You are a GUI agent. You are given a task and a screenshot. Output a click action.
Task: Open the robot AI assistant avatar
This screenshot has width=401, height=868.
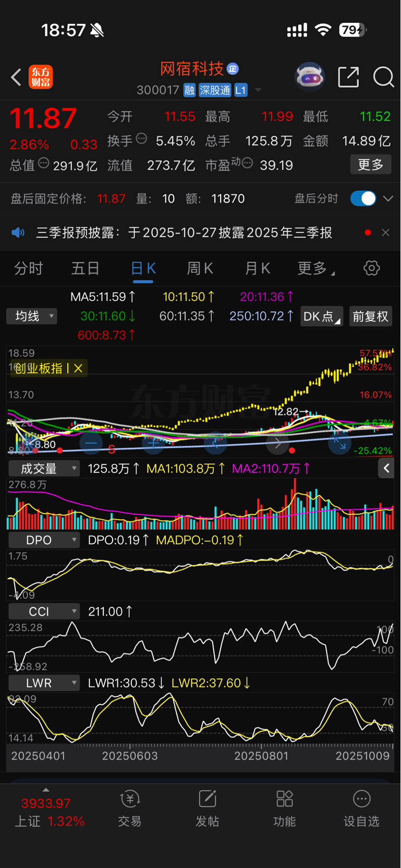click(310, 77)
